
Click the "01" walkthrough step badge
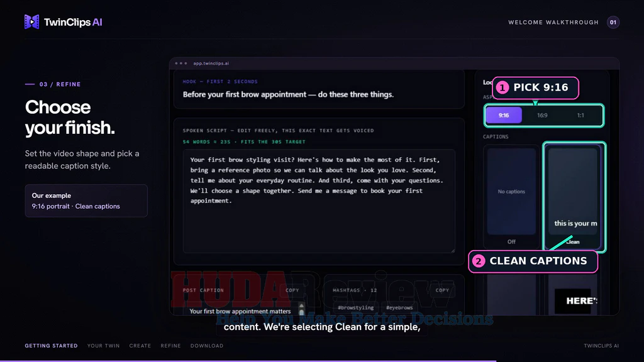613,22
